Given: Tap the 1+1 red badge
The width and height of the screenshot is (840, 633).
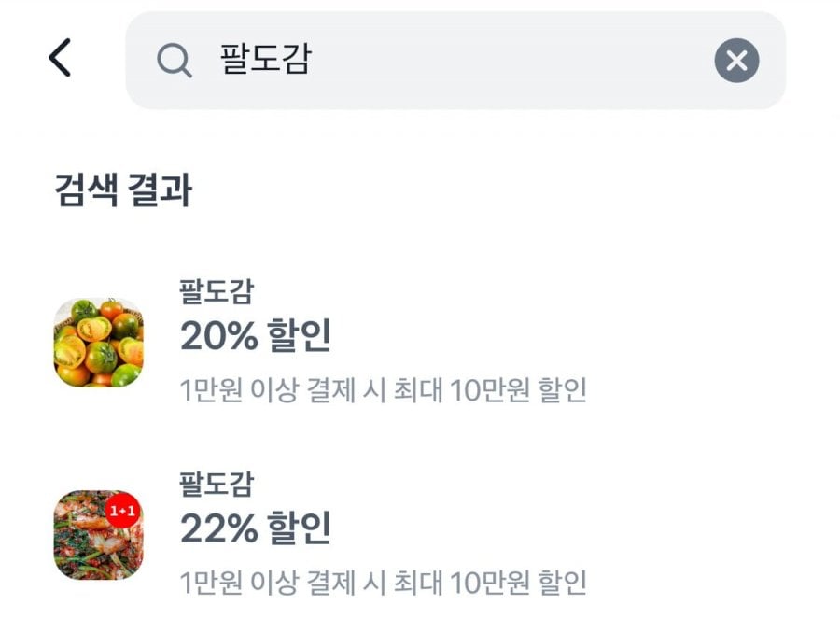Looking at the screenshot, I should click(x=122, y=512).
